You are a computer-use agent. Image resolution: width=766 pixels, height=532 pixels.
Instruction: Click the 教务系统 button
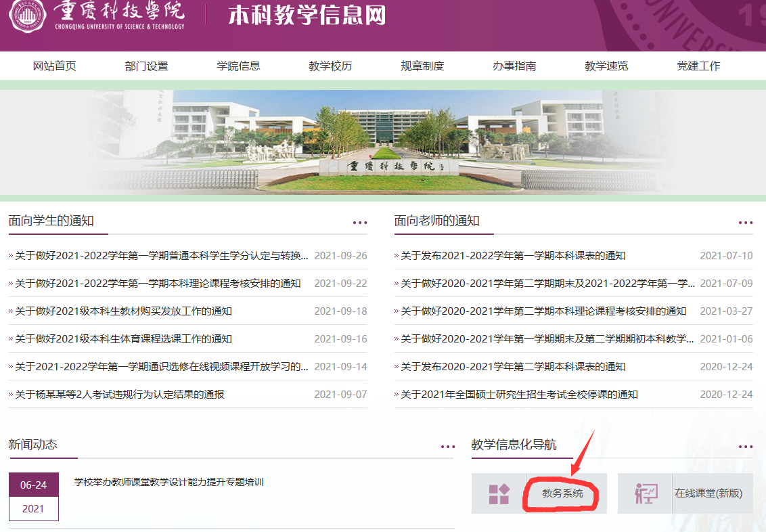[x=563, y=494]
